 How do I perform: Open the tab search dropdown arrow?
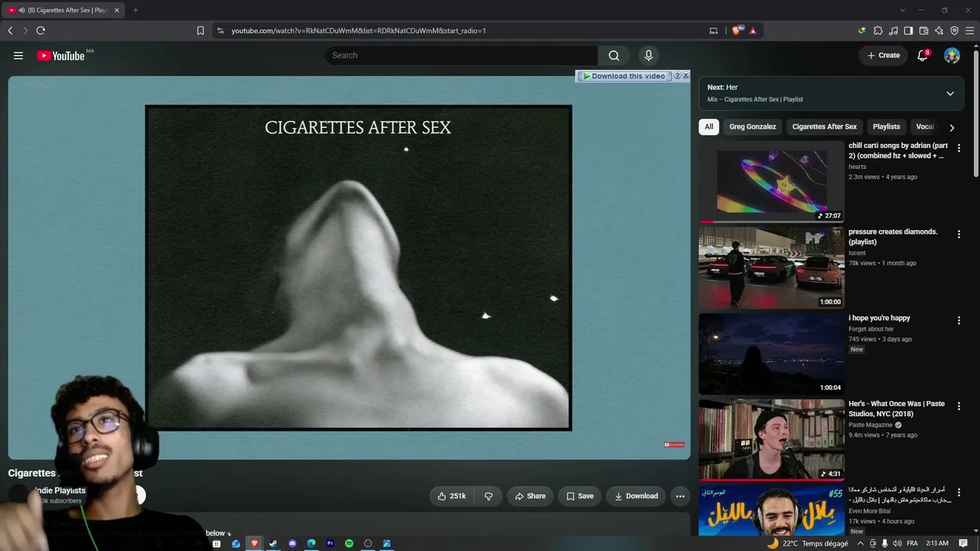pyautogui.click(x=903, y=10)
